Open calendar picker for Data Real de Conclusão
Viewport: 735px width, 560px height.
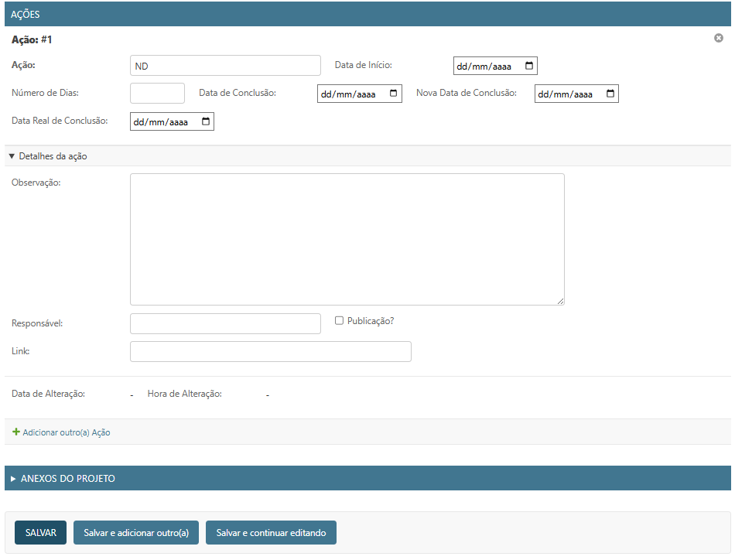(205, 121)
